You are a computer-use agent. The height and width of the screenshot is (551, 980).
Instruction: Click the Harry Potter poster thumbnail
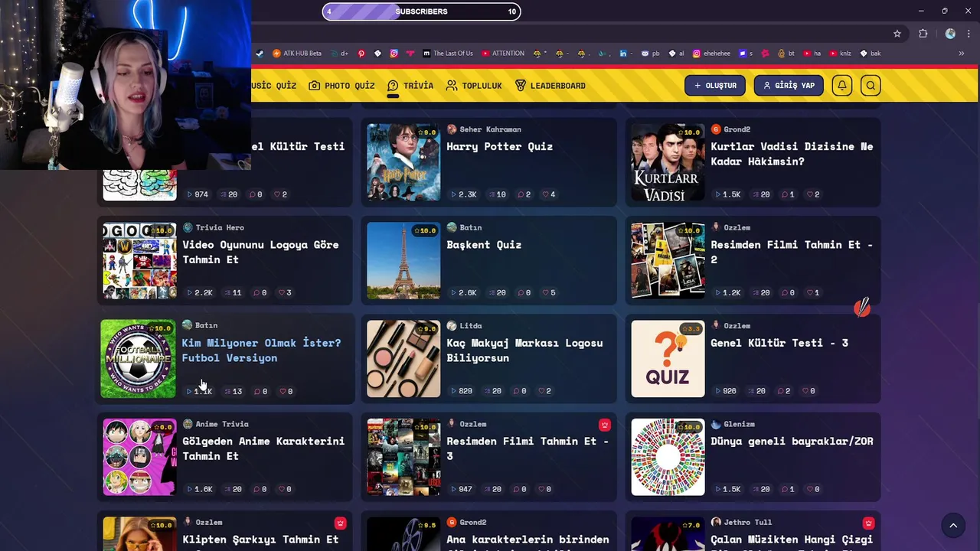pos(403,162)
